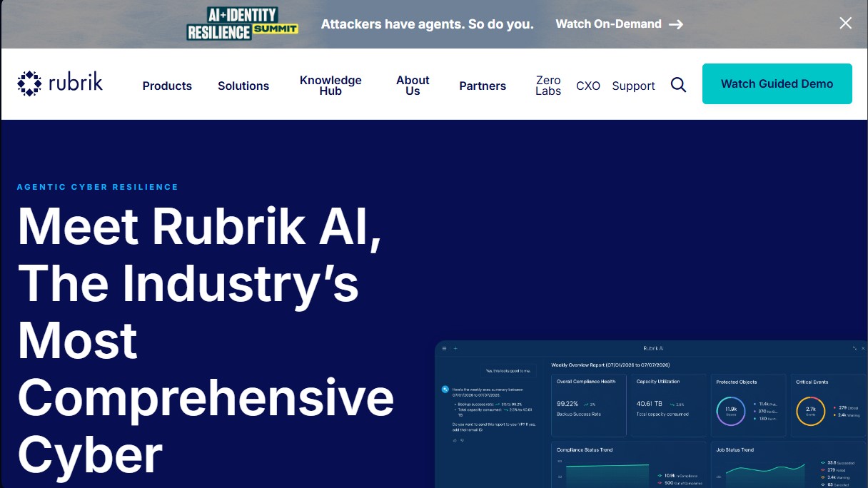Open the Solutions menu
Viewport: 868px width, 488px height.
pos(243,86)
